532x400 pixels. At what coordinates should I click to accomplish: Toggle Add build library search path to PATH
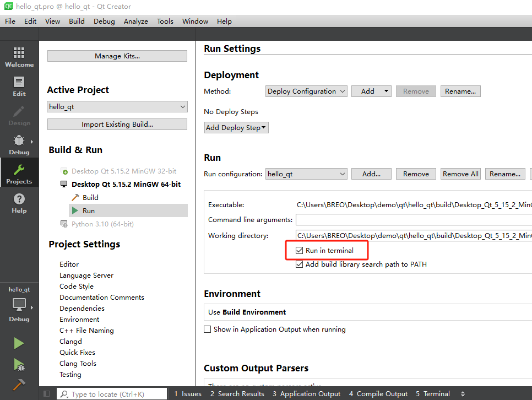click(299, 264)
